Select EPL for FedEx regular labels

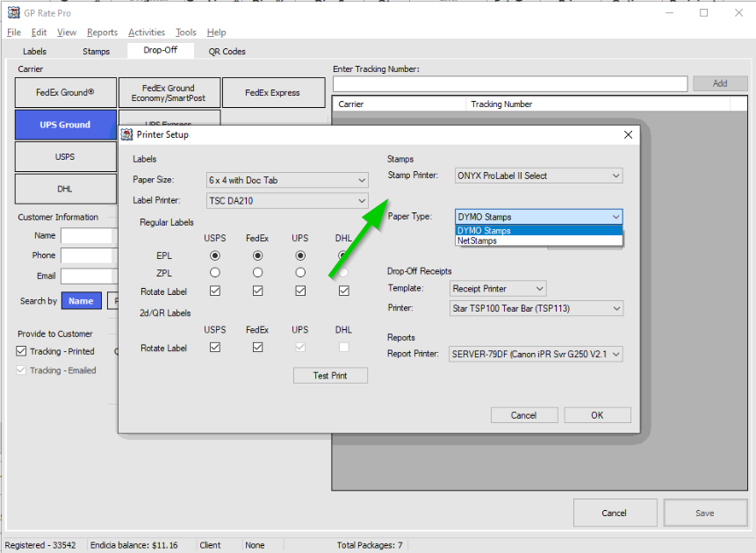(x=257, y=255)
